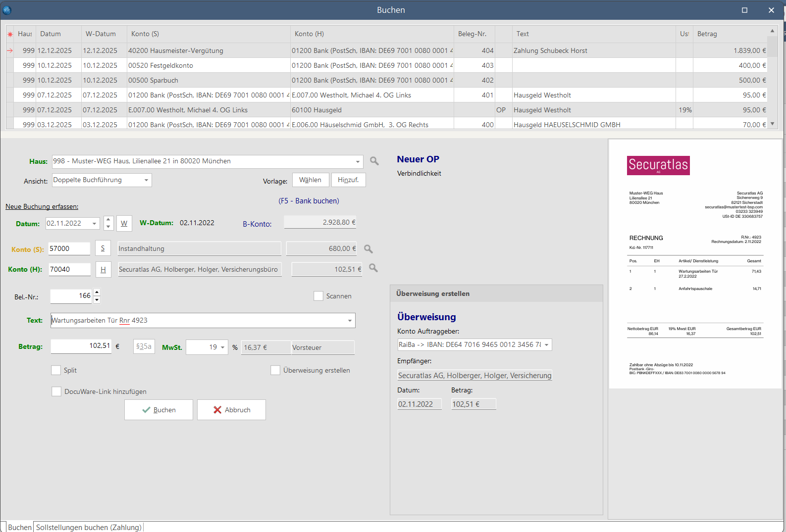
Task: Sort table by Konto (S) column header
Action: pyautogui.click(x=209, y=34)
